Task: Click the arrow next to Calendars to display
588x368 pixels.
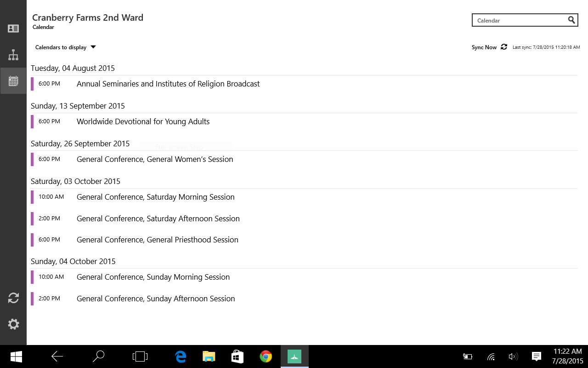Action: (x=93, y=47)
